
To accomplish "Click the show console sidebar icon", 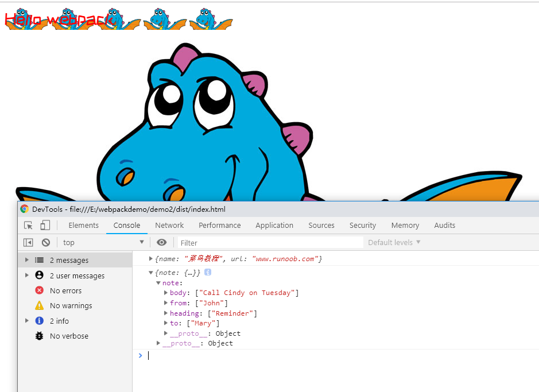I will tap(28, 243).
